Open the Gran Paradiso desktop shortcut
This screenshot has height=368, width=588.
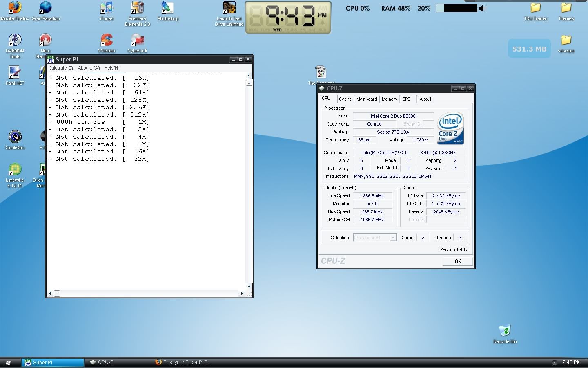click(46, 11)
